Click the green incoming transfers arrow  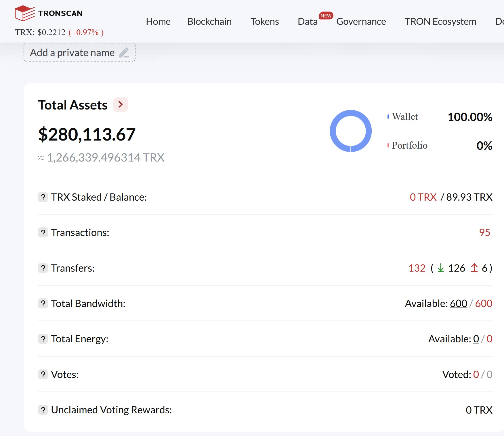pyautogui.click(x=441, y=268)
